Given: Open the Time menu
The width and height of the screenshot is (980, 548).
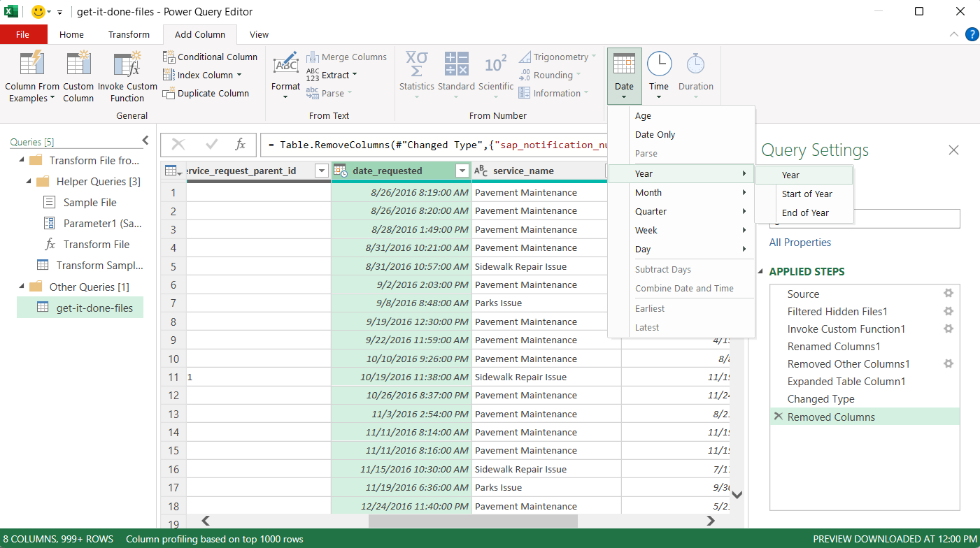Looking at the screenshot, I should [x=659, y=75].
